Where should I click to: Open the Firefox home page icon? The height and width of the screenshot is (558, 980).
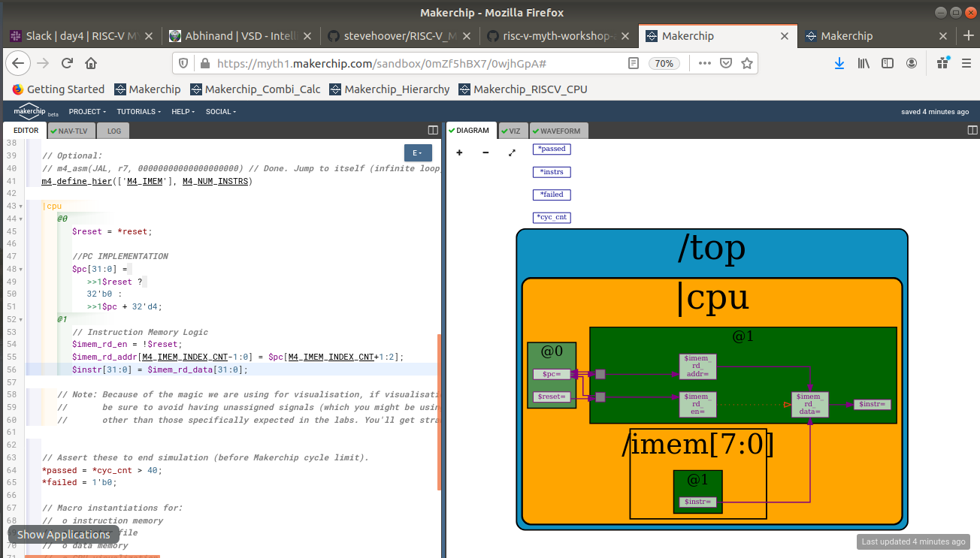[x=91, y=63]
